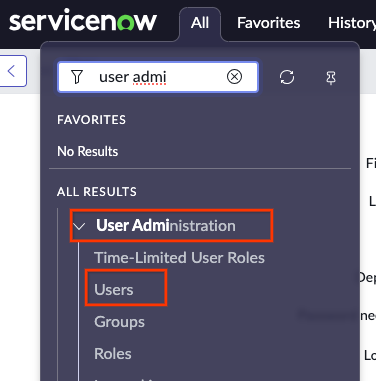This screenshot has height=381, width=376.
Task: Collapse the User Administration chevron
Action: pyautogui.click(x=79, y=226)
